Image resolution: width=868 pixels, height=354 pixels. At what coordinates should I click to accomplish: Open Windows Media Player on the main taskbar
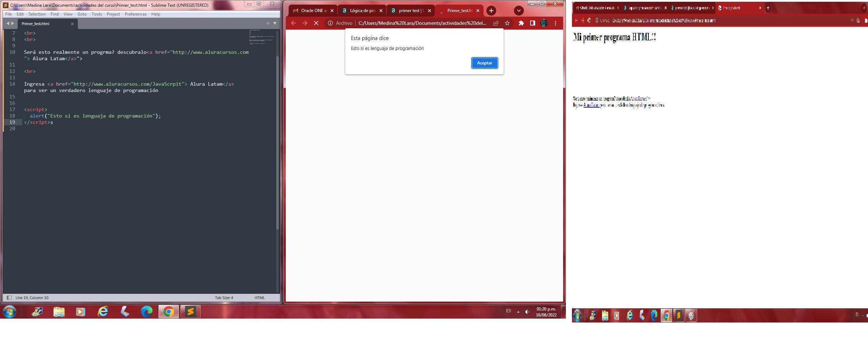tap(81, 312)
